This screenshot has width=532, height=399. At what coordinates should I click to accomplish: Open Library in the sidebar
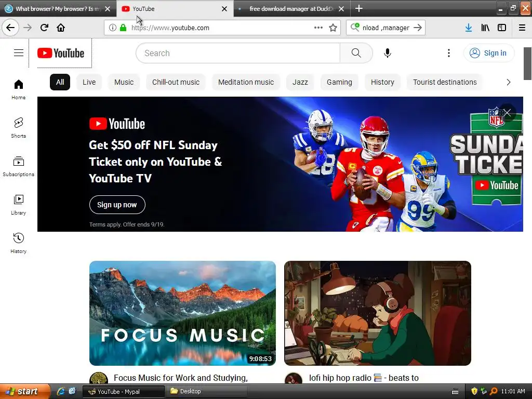19,205
